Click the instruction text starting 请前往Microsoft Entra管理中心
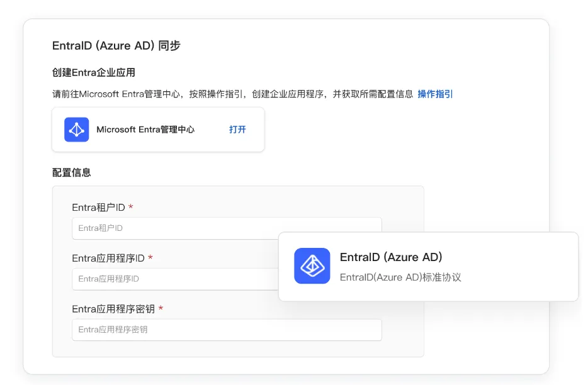The width and height of the screenshot is (588, 385). tap(232, 94)
